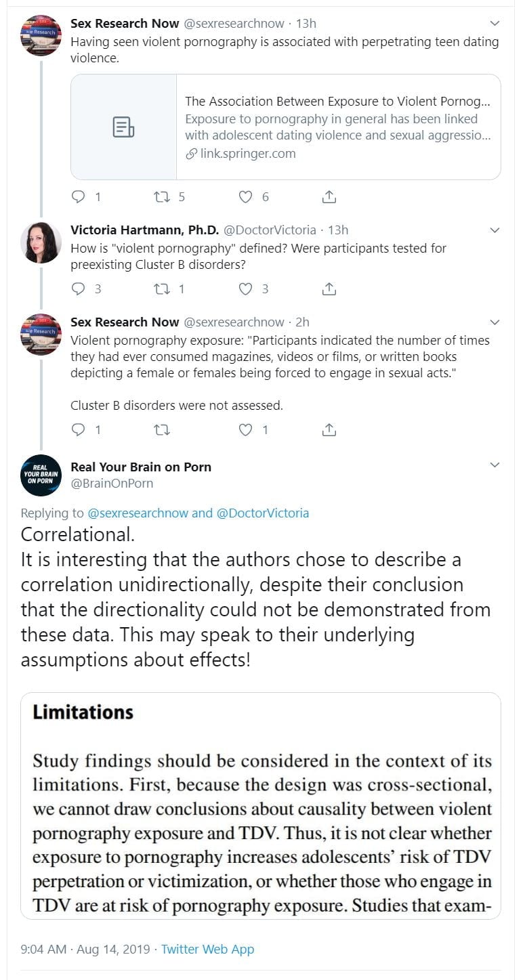Open the Limitations screenshot image
Viewport: 525px width, 980px height.
click(261, 805)
